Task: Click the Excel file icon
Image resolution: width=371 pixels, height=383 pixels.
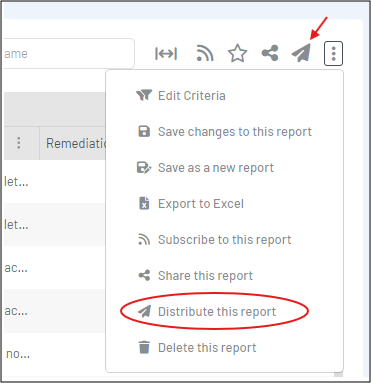Action: [x=144, y=203]
